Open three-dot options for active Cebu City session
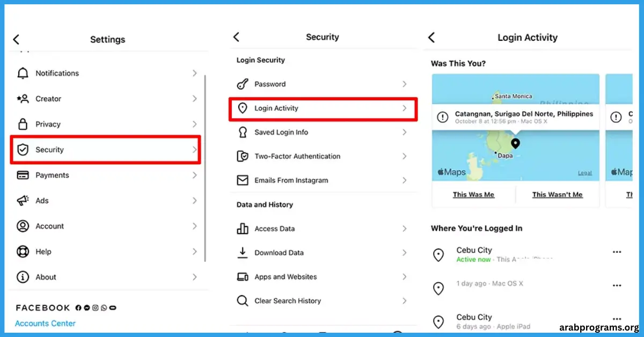The width and height of the screenshot is (644, 337). point(617,252)
